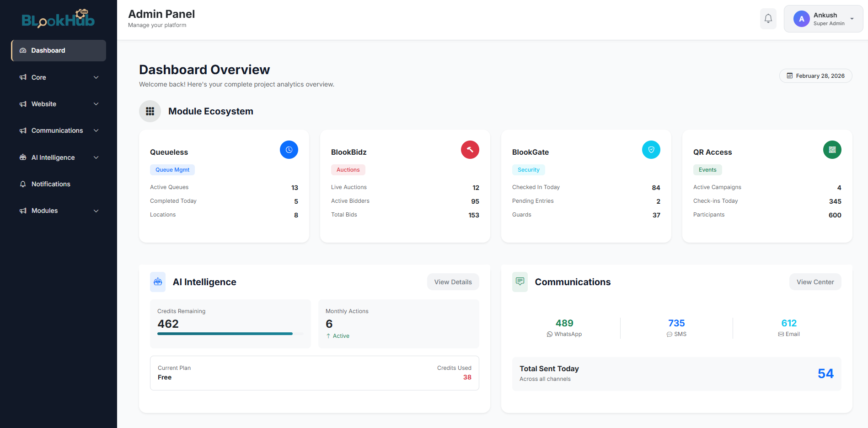Click the Admin Panel heading
This screenshot has width=868, height=428.
pos(161,14)
